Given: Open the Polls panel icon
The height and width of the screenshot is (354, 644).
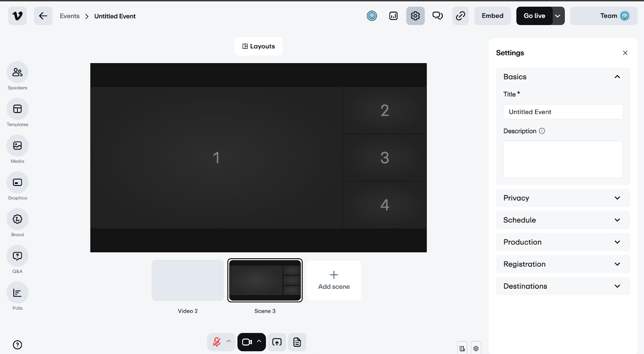Looking at the screenshot, I should (x=17, y=293).
